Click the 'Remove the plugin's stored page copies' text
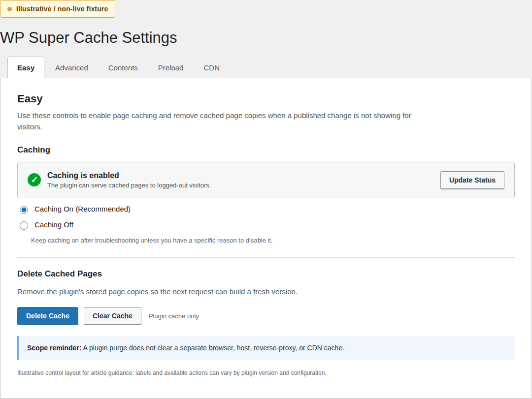Image resolution: width=532 pixels, height=399 pixels. pyautogui.click(x=157, y=292)
